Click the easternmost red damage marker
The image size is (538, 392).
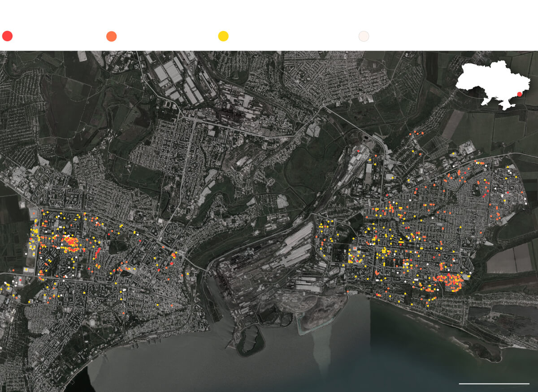[525, 203]
